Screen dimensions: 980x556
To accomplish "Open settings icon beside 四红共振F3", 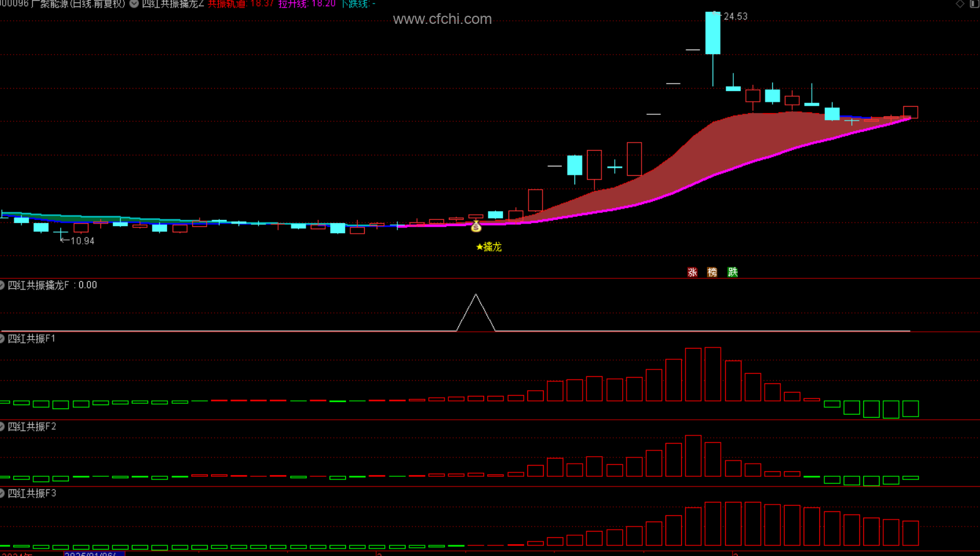I will click(2, 493).
